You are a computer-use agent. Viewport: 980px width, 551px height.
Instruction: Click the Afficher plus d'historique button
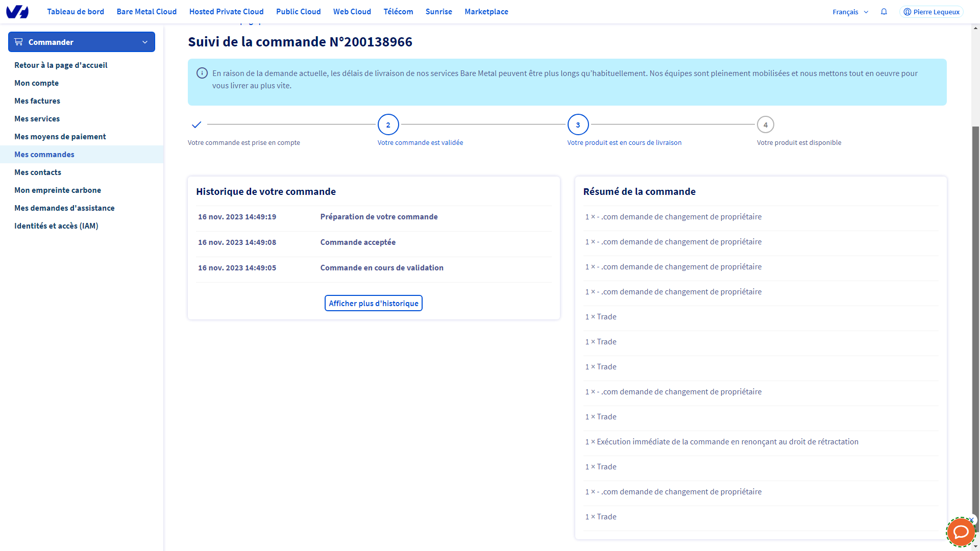pos(373,303)
